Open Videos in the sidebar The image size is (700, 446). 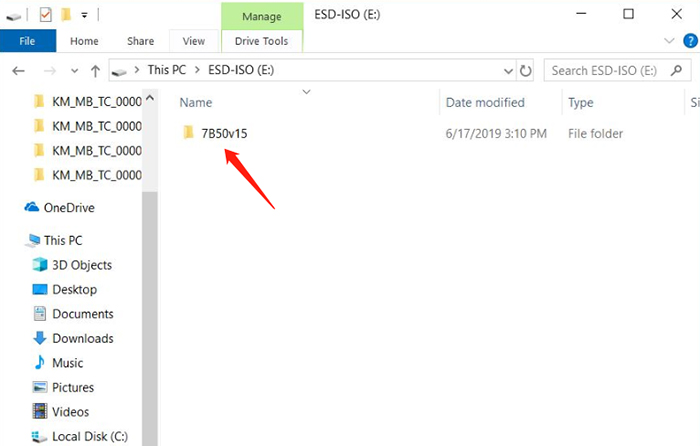point(70,412)
